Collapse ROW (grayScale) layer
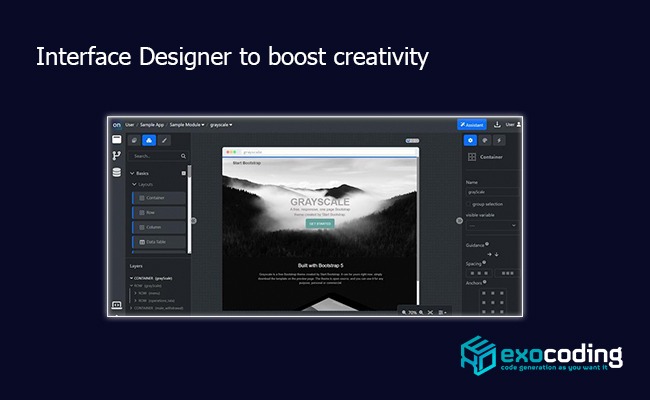This screenshot has width=650, height=400. pos(131,286)
